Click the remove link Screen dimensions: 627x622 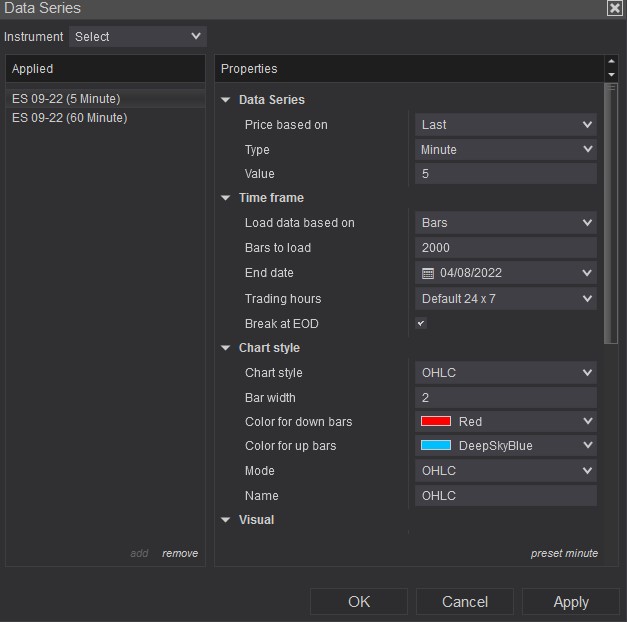[180, 553]
